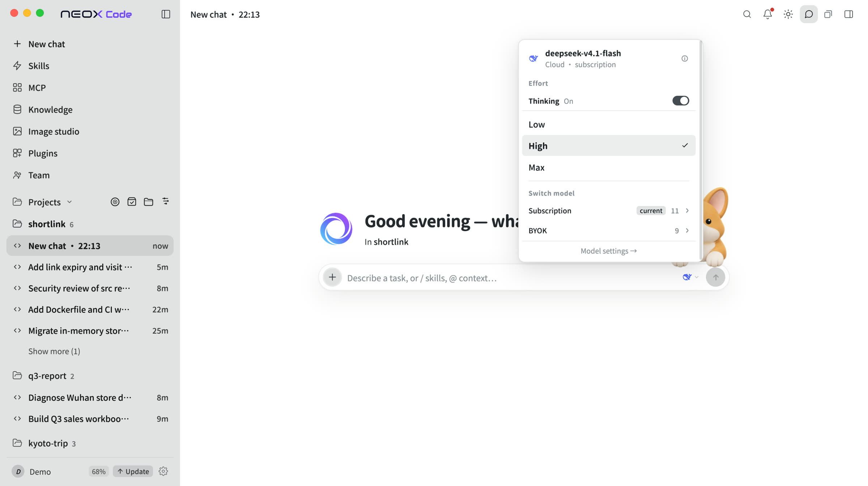The width and height of the screenshot is (868, 486).
Task: Send the message with the up arrow button
Action: [715, 277]
